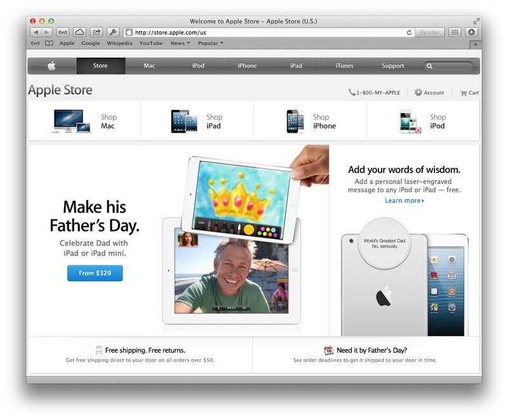Click the Shop iPhone tile
Screen dimensions: 508x420
coord(310,121)
